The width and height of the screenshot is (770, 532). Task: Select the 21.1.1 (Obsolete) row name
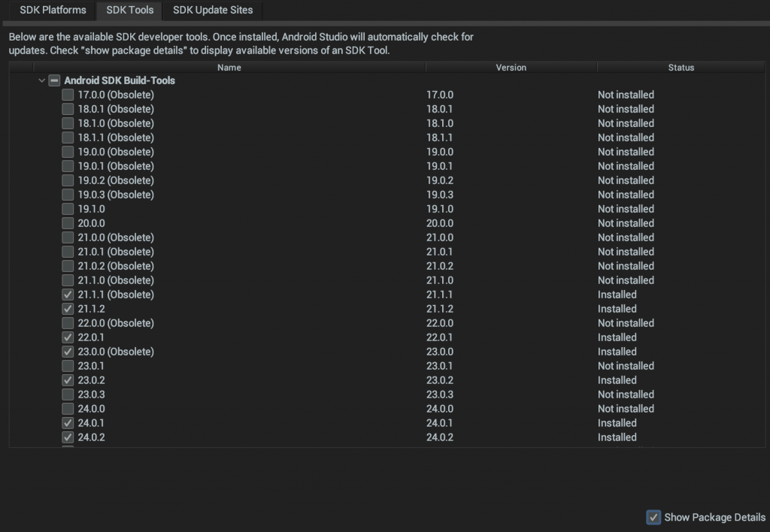pos(116,295)
